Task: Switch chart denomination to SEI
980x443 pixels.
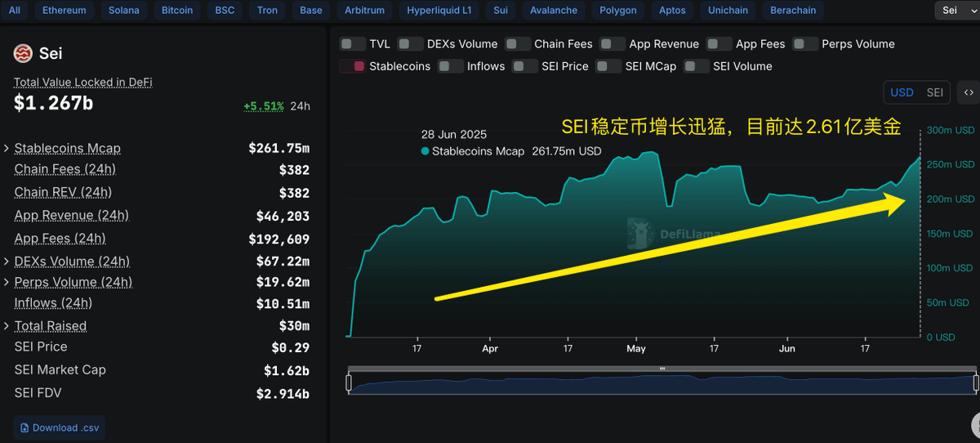Action: click(935, 92)
